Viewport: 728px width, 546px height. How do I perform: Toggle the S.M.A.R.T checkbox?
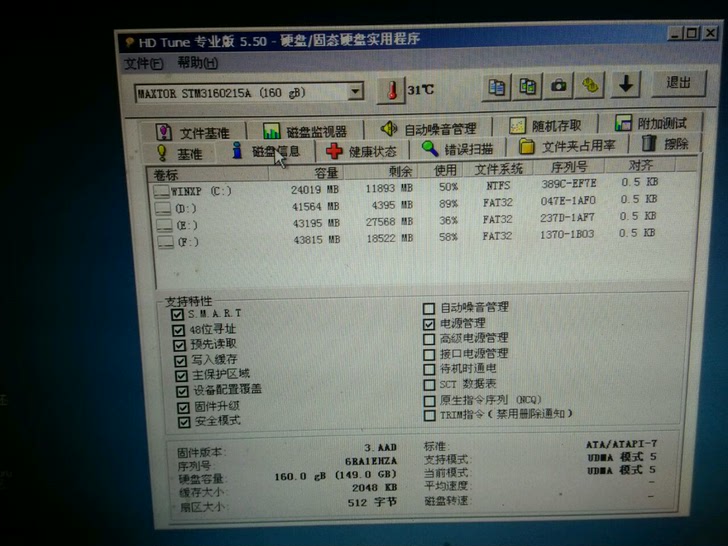[177, 314]
